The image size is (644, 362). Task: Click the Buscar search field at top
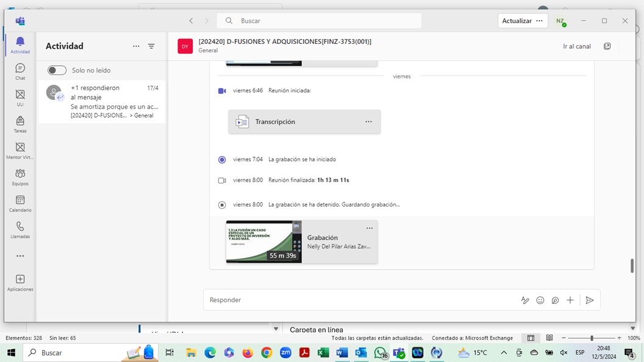pos(319,21)
